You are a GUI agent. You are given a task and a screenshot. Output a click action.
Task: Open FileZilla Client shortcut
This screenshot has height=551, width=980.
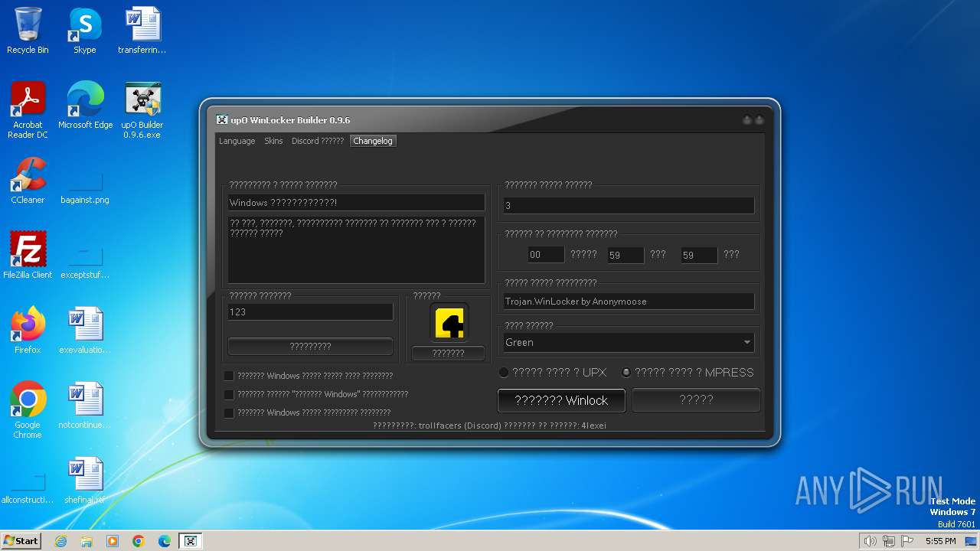pyautogui.click(x=28, y=256)
